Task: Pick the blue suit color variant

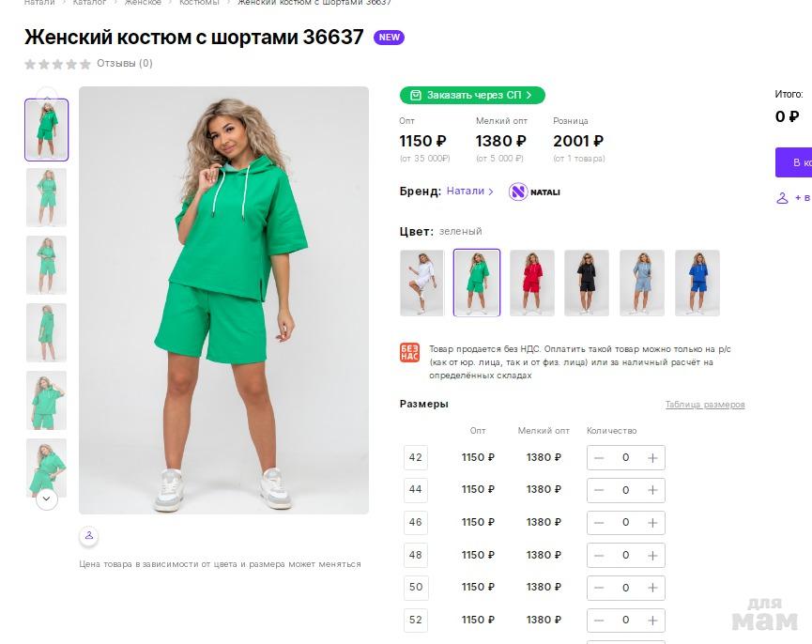Action: coord(697,283)
